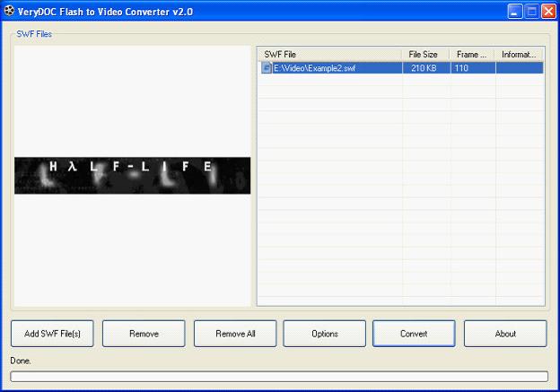
Task: Click the SWF Files group label
Action: pyautogui.click(x=34, y=34)
